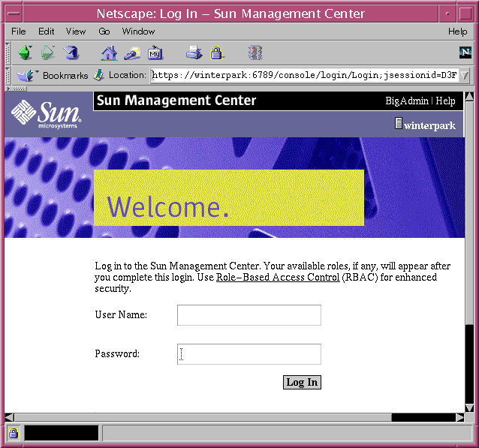
Task: Click the horizontal scrollbar thumb
Action: point(203,417)
